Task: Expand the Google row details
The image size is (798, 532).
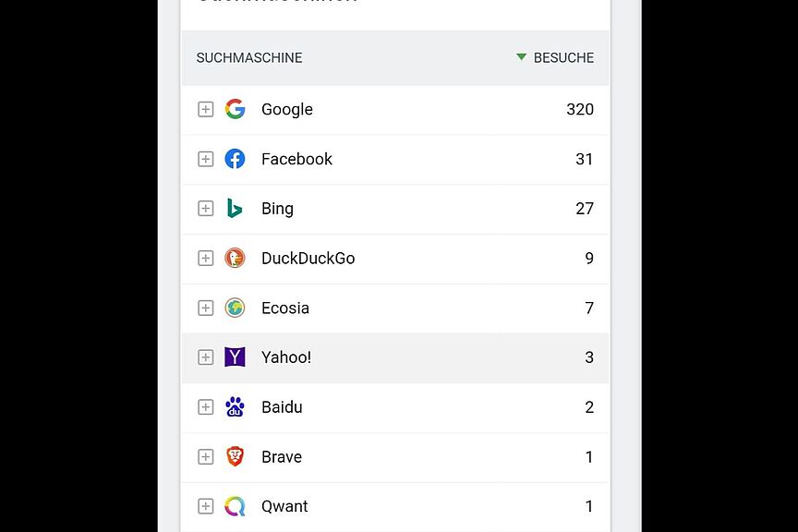Action: tap(205, 109)
